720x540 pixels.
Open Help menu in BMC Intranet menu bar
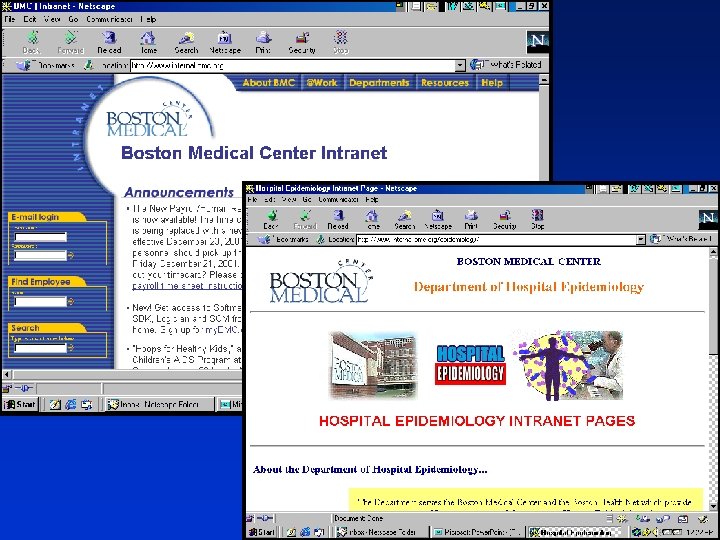148,19
